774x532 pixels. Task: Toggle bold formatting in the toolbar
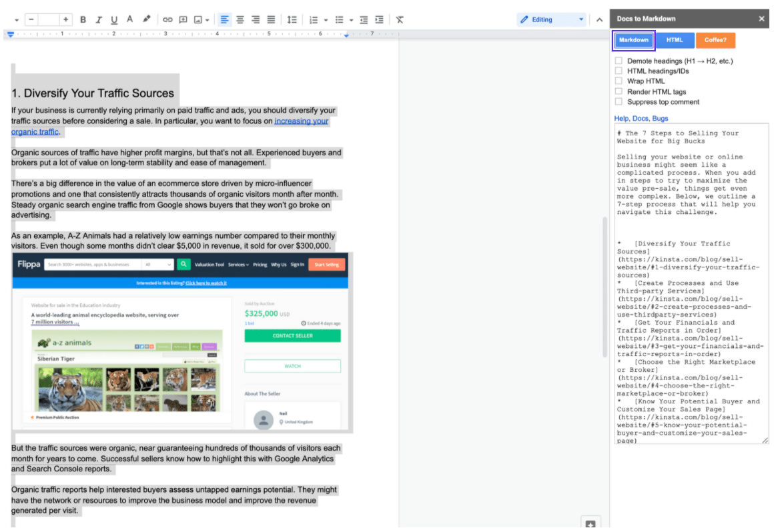tap(83, 19)
